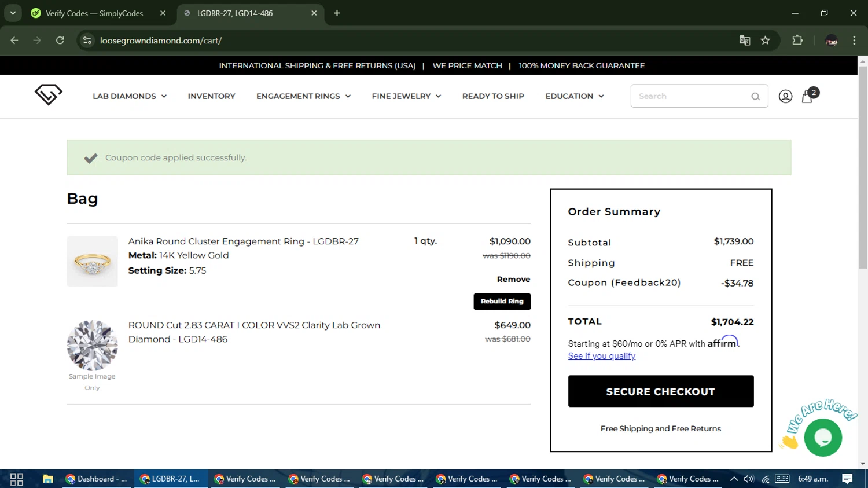Screen dimensions: 868x488
Task: Expand the Fine Jewelry menu
Action: click(406, 96)
